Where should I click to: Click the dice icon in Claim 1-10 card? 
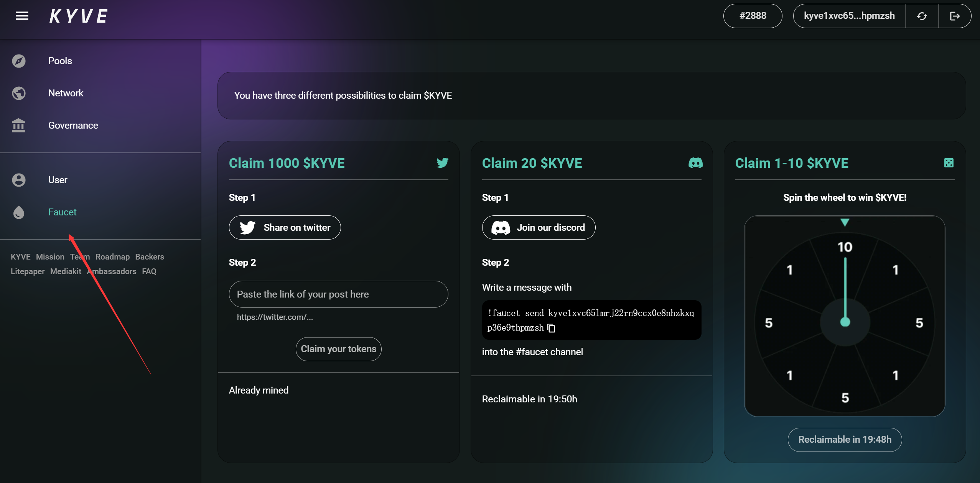pos(949,163)
